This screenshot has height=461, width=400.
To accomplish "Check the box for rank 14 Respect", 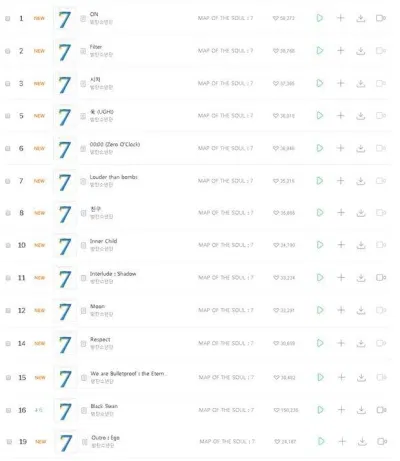I will [x=8, y=343].
